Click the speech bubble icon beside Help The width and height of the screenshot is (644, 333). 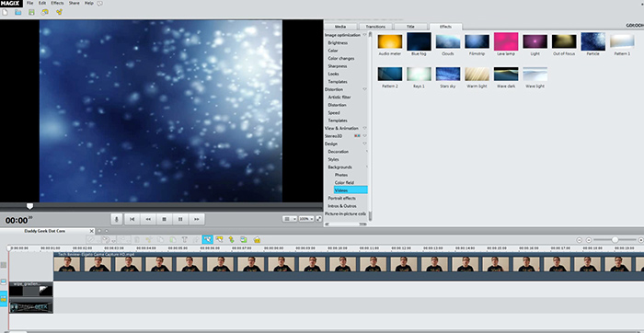pyautogui.click(x=100, y=4)
